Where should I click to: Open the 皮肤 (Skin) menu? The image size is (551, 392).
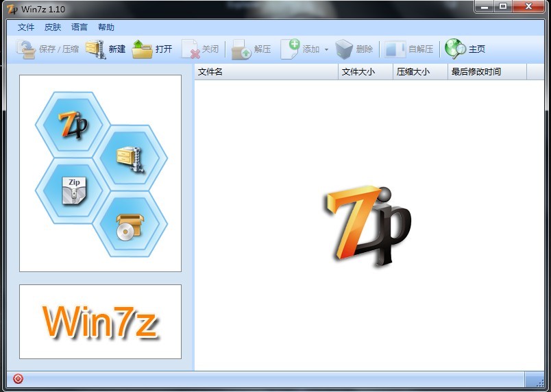(53, 27)
